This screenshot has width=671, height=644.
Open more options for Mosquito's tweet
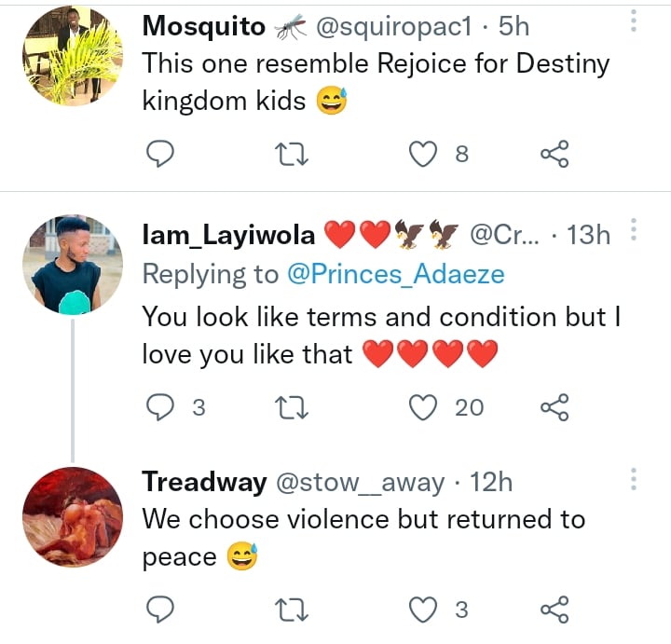(634, 22)
